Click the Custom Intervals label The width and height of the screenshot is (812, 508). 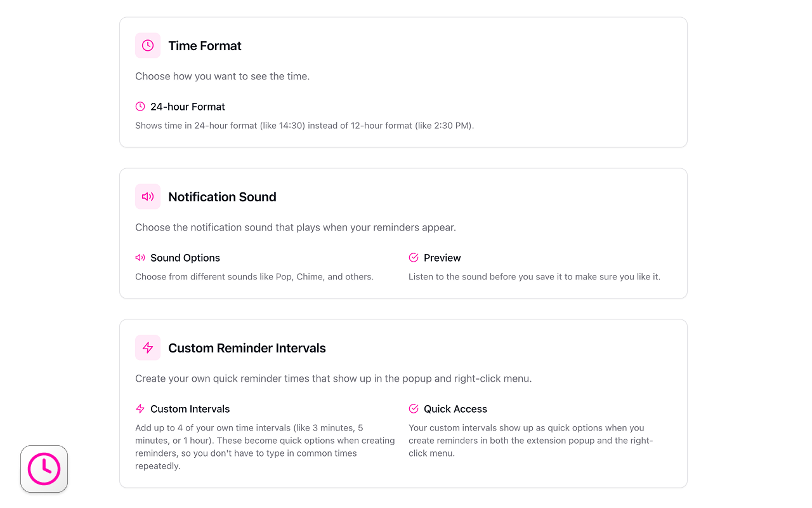pyautogui.click(x=190, y=408)
